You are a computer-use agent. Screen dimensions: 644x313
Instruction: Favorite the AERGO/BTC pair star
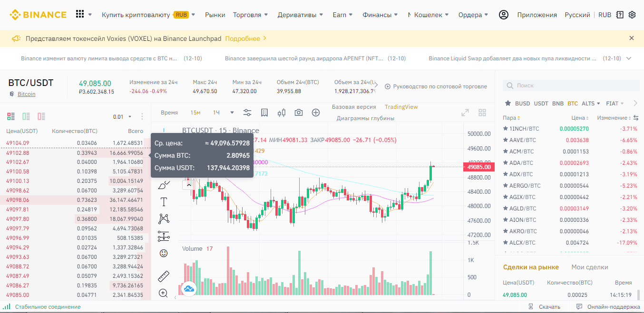tap(506, 186)
